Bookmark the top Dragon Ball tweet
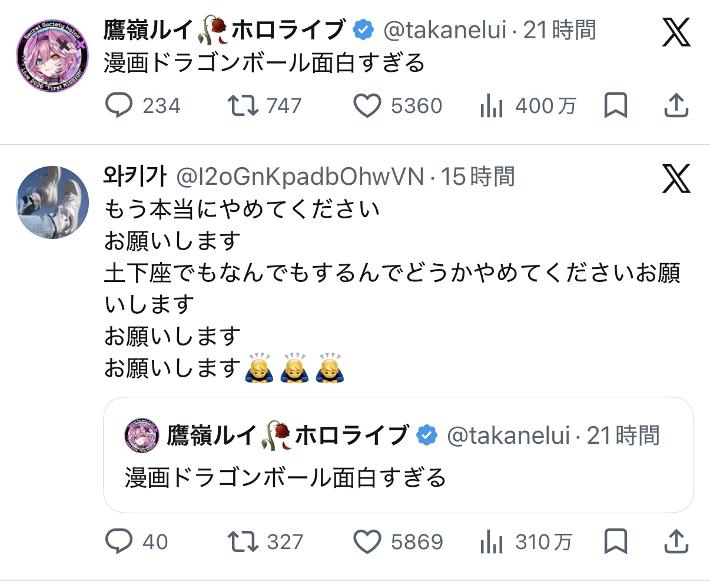710x588 pixels. pyautogui.click(x=616, y=106)
